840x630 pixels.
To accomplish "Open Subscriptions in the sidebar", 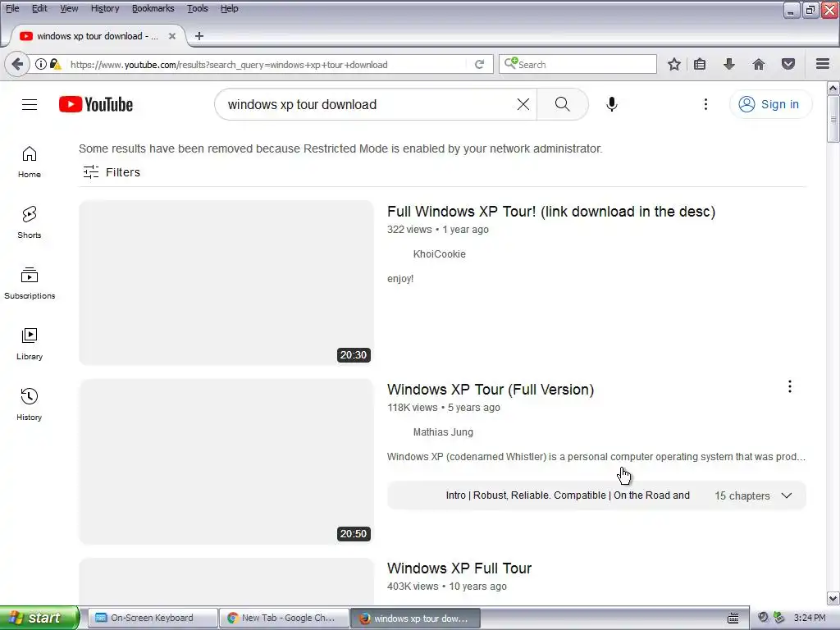I will 30,283.
